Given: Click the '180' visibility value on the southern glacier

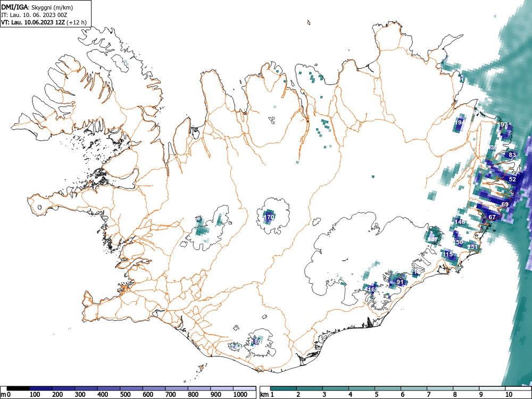Looking at the screenshot, I should (x=256, y=342).
